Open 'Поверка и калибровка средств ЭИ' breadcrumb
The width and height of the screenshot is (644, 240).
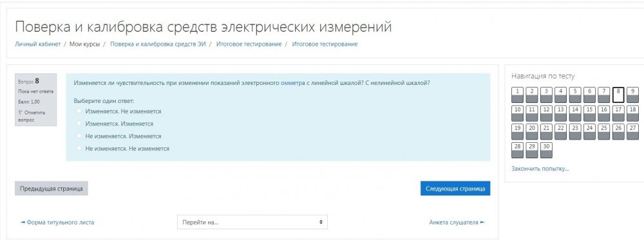coord(158,44)
